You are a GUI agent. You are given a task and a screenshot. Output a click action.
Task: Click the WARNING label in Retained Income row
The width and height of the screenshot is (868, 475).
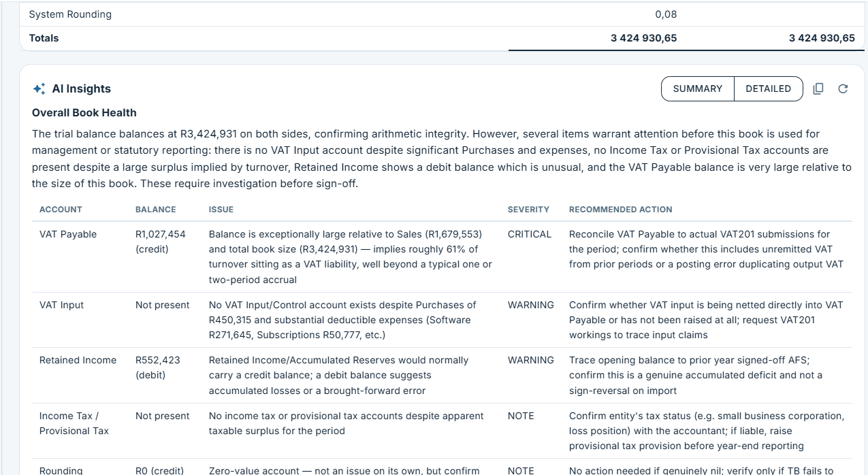[531, 360]
